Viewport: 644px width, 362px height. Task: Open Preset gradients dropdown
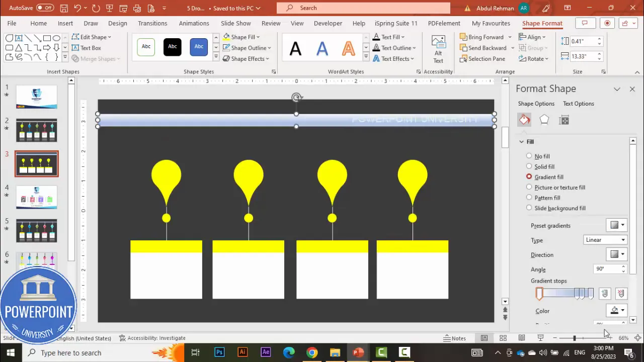(x=617, y=225)
